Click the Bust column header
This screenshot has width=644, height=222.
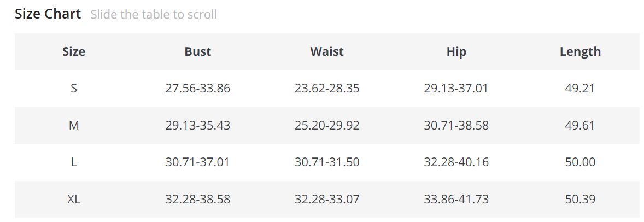(x=197, y=51)
